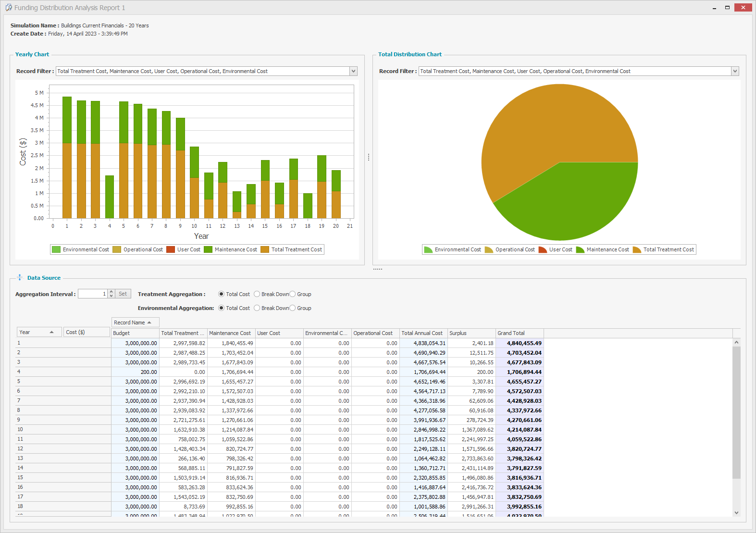Screen dimensions: 756x533
Task: Click Environmental Cost pie legend marker
Action: click(428, 249)
